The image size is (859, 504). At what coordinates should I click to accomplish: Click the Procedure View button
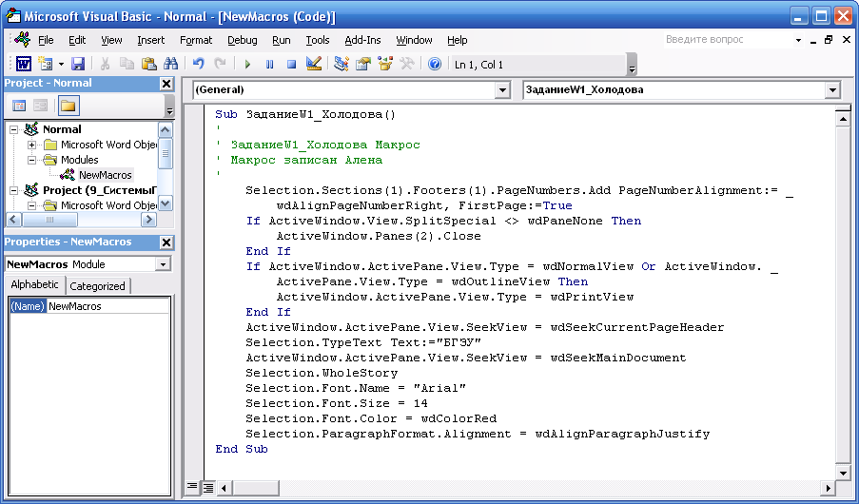tap(191, 487)
